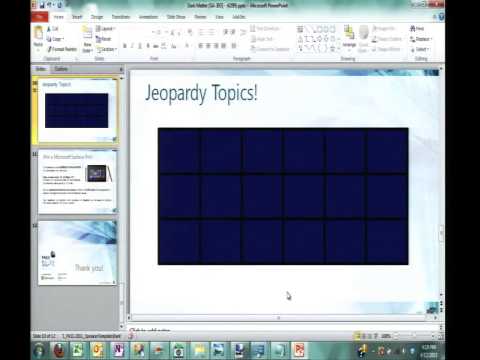Open the Arrange tool in Drawing group
Screen dimensions: 480x360
pos(349,38)
